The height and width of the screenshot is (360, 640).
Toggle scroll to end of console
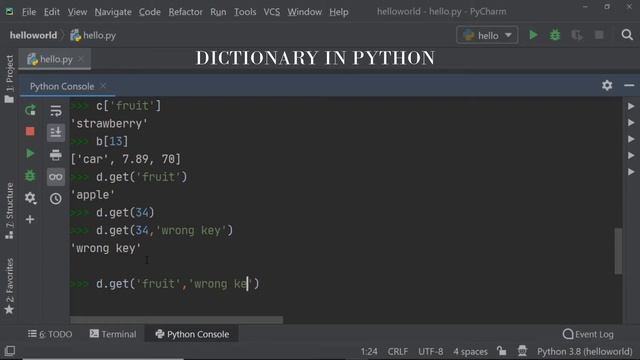coord(56,132)
